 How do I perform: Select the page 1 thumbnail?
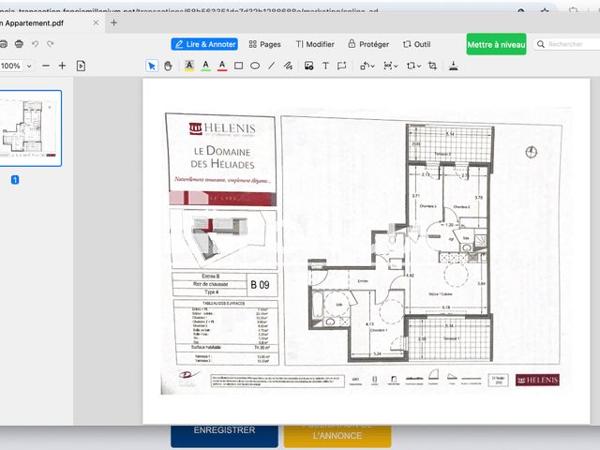(31, 128)
